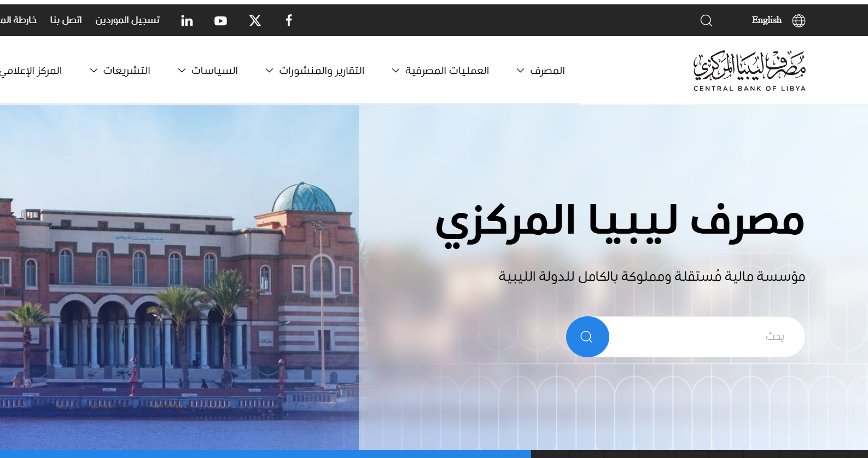Click the مؤسسة مالية مستقلة subtitle text
The image size is (868, 458).
tap(651, 276)
